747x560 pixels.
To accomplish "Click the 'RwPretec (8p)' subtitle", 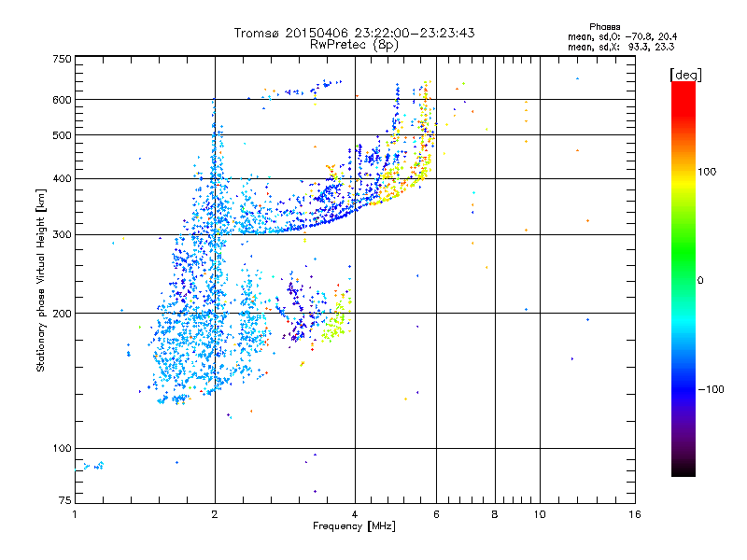I will [x=354, y=45].
